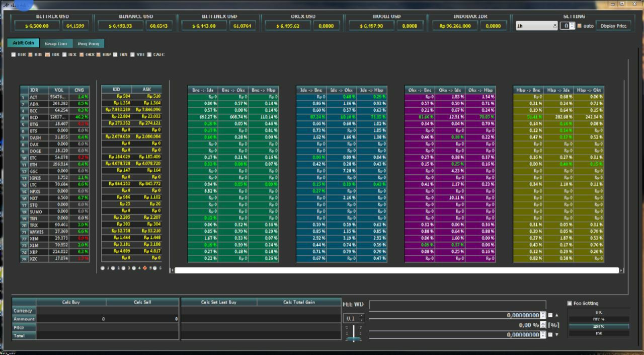Select the first BTC entry in the fee list

[x=599, y=312]
